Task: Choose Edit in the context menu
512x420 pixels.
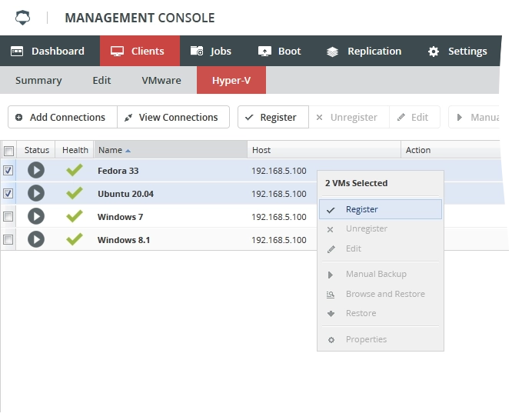Action: 381,248
